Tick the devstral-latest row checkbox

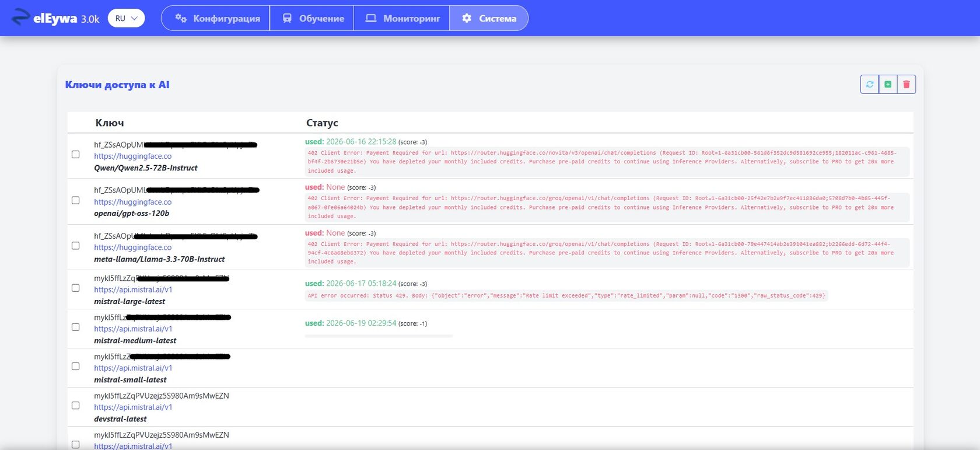tap(75, 405)
